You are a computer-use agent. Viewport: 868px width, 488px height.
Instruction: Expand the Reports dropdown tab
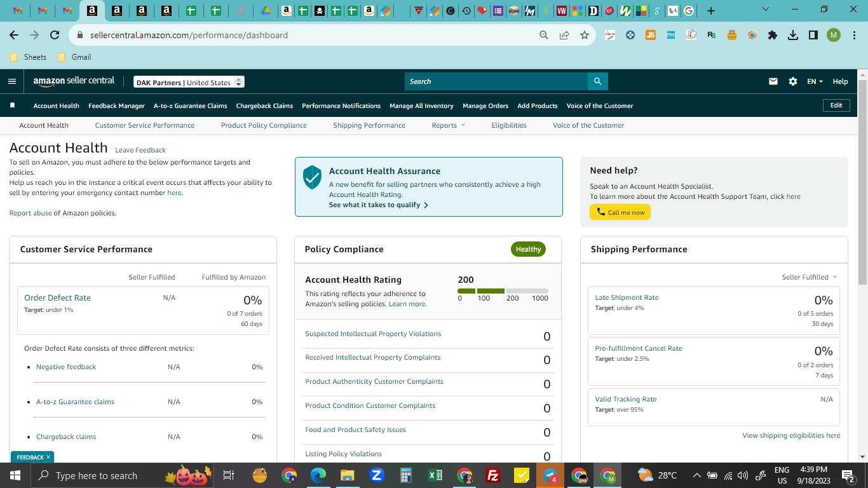449,125
